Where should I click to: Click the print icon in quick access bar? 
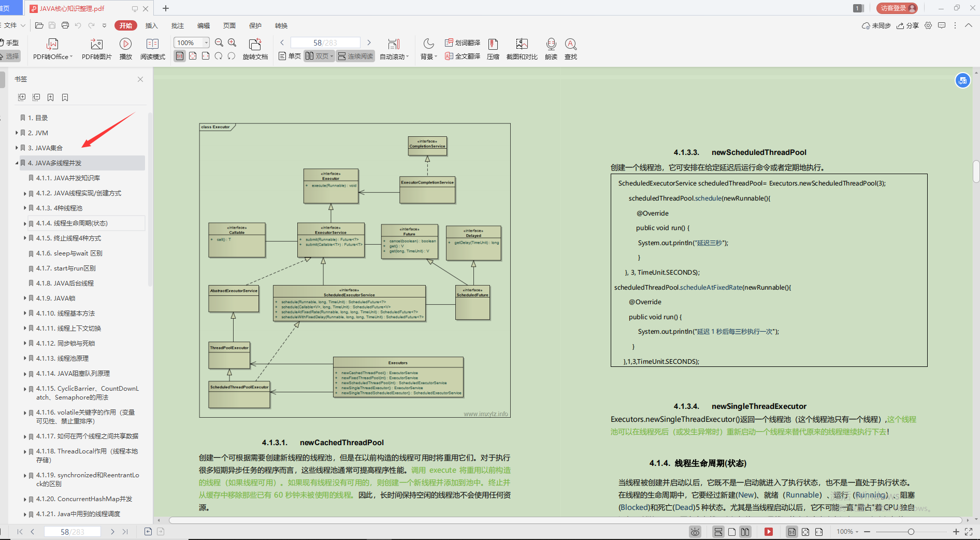pos(65,25)
